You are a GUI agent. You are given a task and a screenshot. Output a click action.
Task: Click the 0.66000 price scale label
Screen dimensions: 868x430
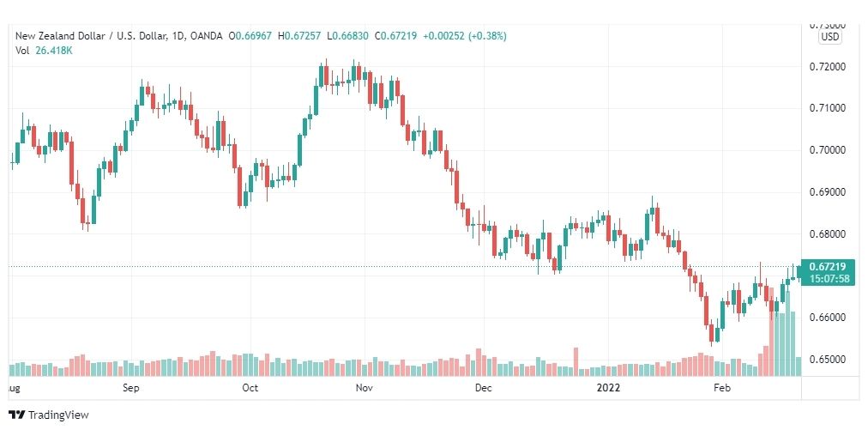pos(827,318)
